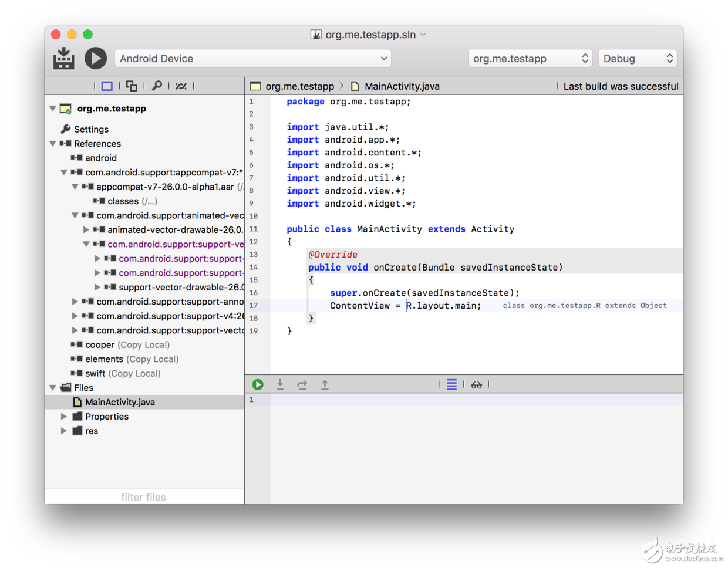This screenshot has width=728, height=568.
Task: Click the Step Into down-arrow icon
Action: (280, 384)
